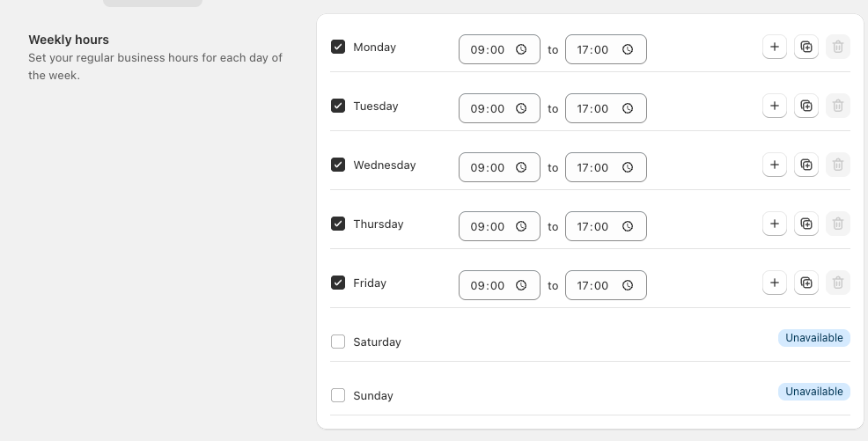Screen dimensions: 868x441
Task: Open Wednesday start time clock picker
Action: 521,167
